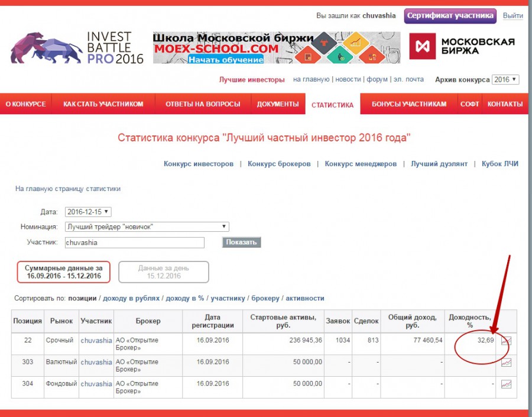Sort by доходу в % link

point(184,298)
